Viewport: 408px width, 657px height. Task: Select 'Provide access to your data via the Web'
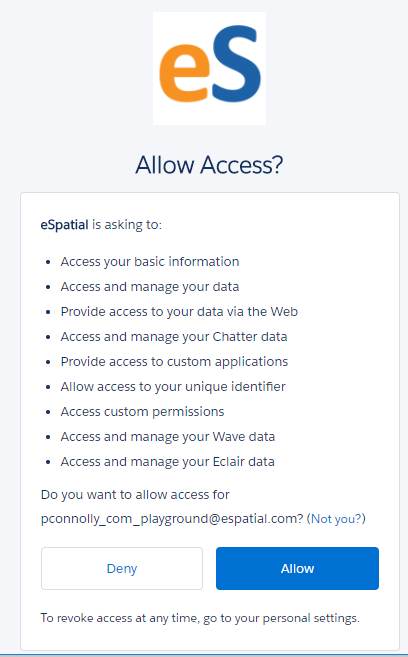(179, 312)
